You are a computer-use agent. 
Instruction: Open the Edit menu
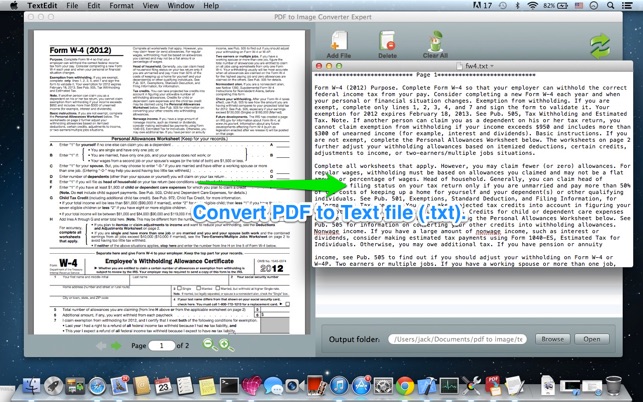pyautogui.click(x=93, y=6)
